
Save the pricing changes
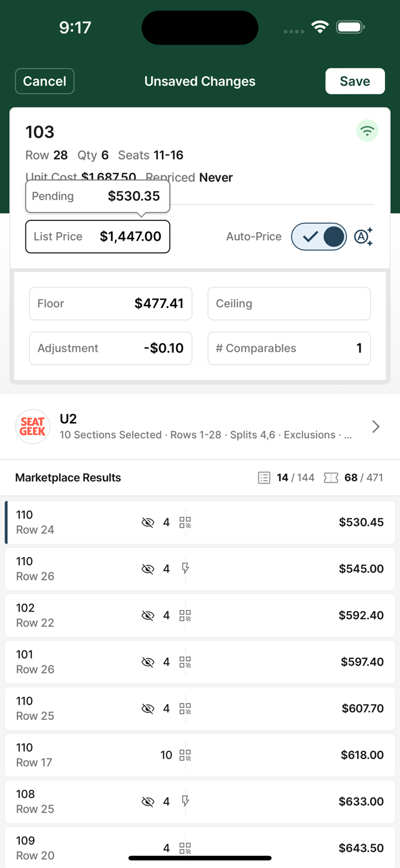355,81
